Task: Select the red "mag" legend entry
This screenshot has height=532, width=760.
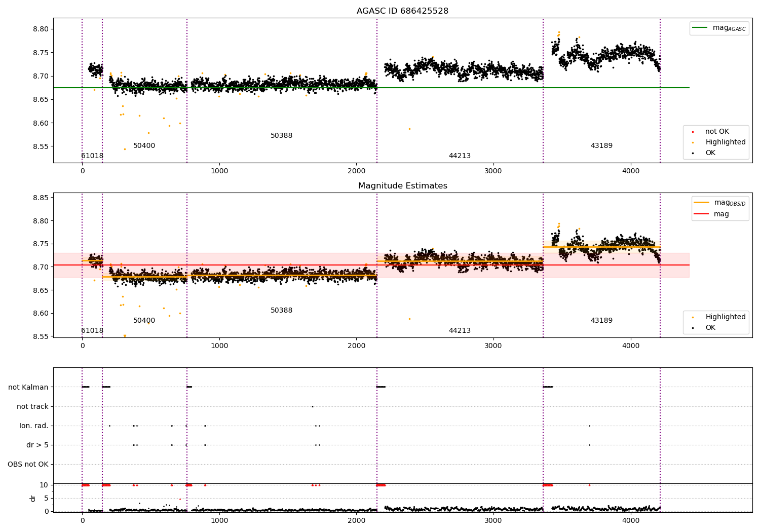Action: pos(712,214)
